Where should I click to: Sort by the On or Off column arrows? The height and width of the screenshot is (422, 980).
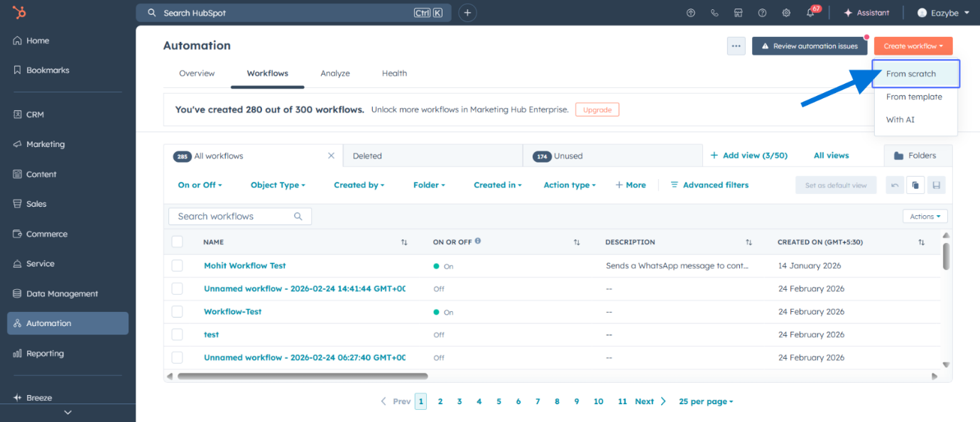577,242
